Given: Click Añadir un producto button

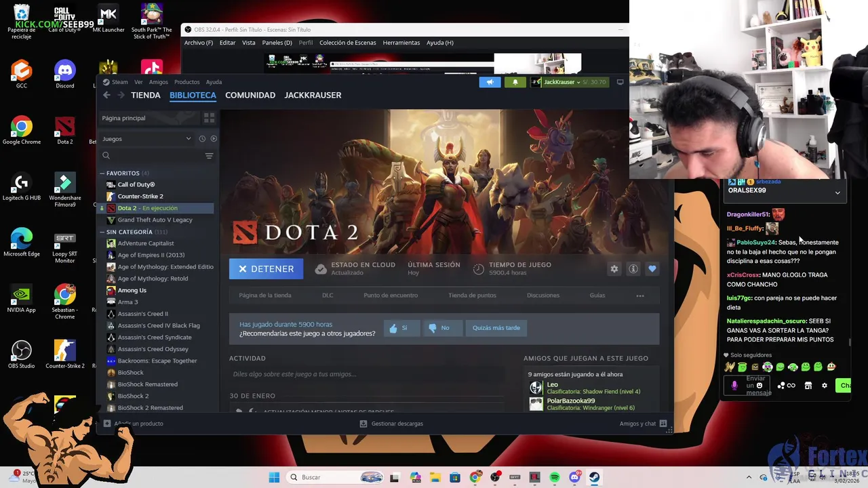Looking at the screenshot, I should [x=134, y=424].
